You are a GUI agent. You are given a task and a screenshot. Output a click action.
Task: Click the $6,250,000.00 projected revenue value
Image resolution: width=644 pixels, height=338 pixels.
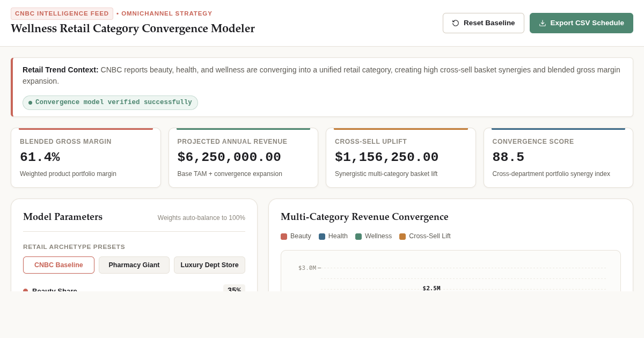coord(229,157)
